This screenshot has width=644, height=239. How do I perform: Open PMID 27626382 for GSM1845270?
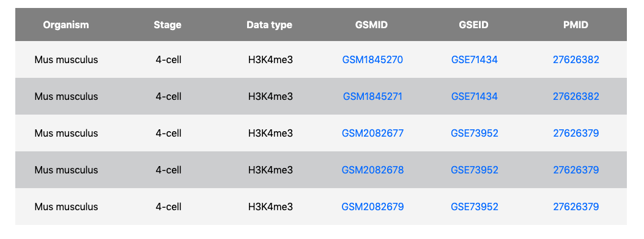pyautogui.click(x=576, y=59)
